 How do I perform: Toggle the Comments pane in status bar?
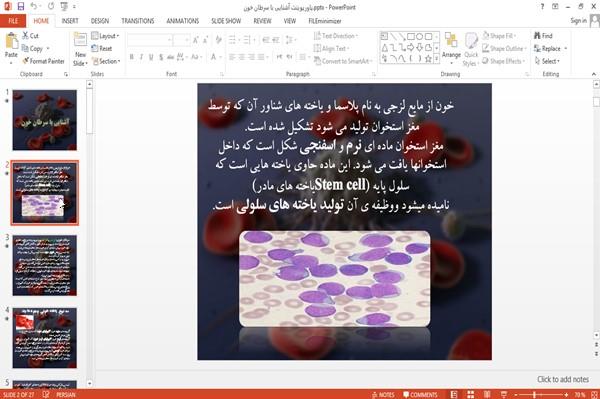[420, 394]
